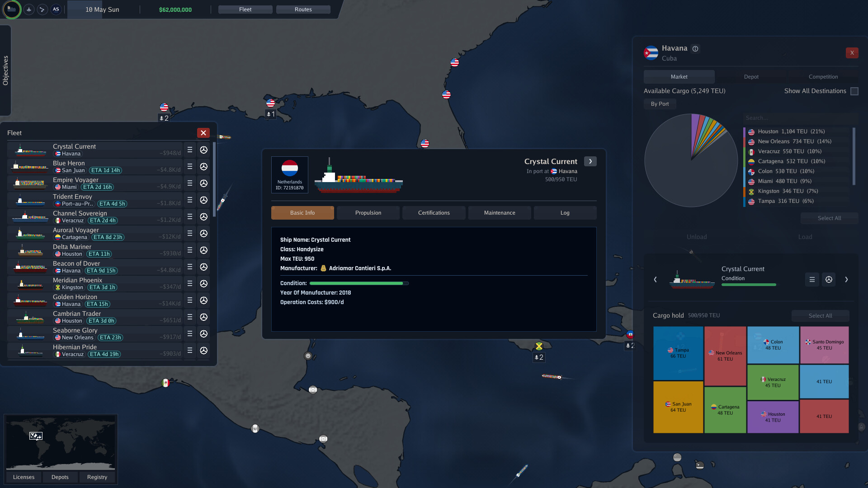This screenshot has width=868, height=488.
Task: Show previous ship in Havana port panel
Action: tap(656, 280)
